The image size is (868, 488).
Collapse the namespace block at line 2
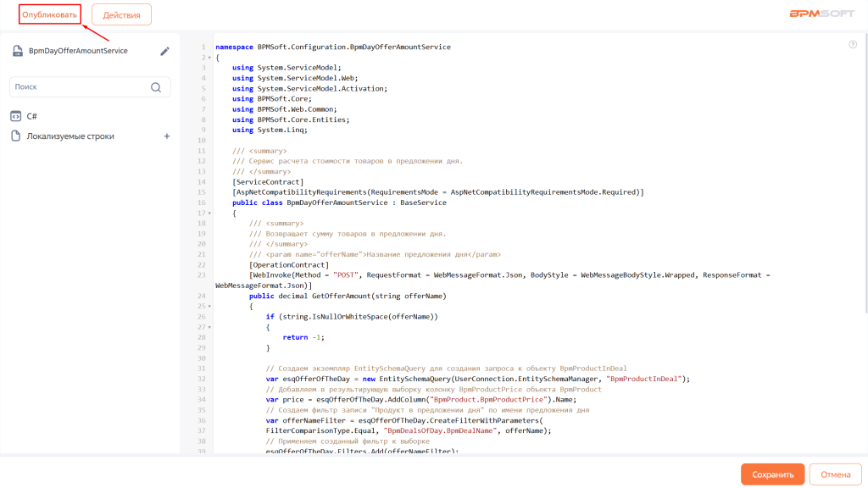(209, 58)
